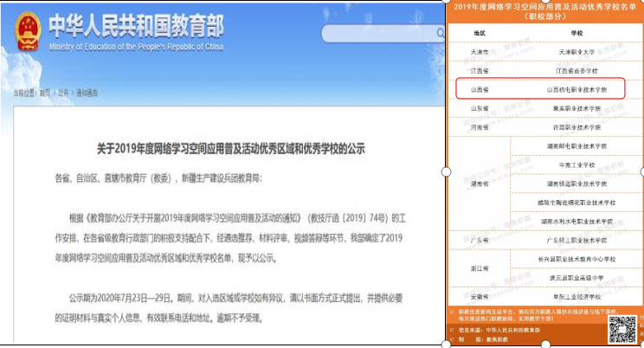Open the 通知通告 breadcrumb link
The width and height of the screenshot is (644, 348).
pos(87,93)
